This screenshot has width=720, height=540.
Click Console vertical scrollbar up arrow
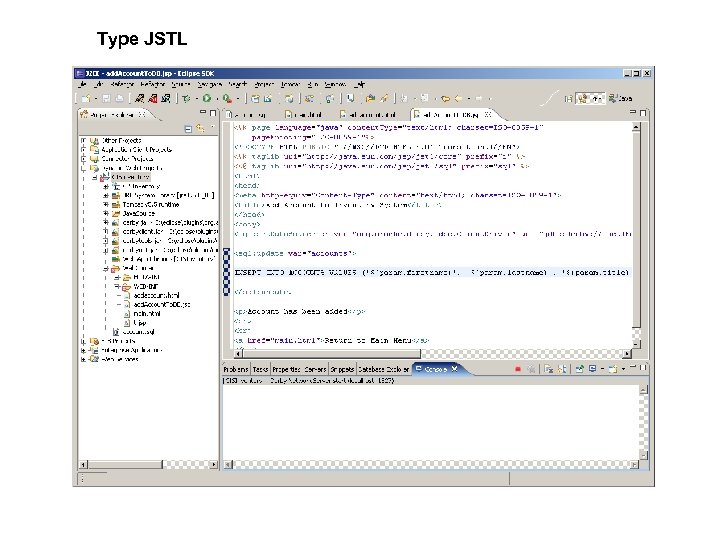tap(643, 389)
